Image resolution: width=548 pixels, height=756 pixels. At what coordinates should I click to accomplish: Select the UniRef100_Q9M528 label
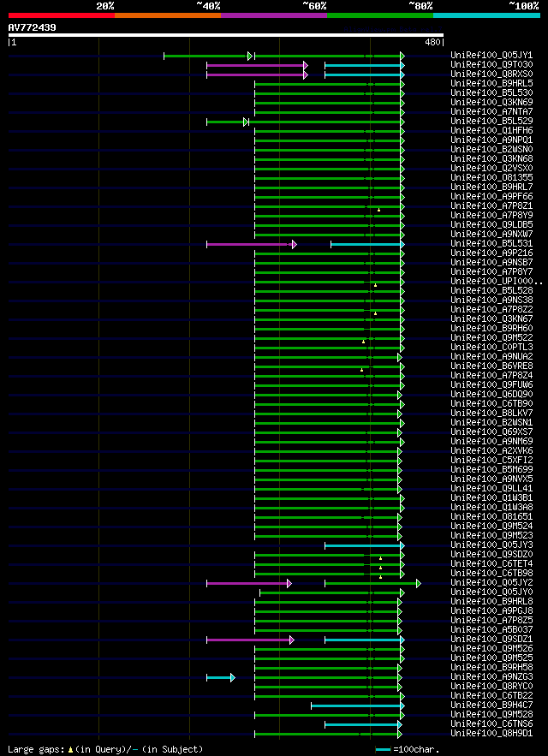coord(491,715)
